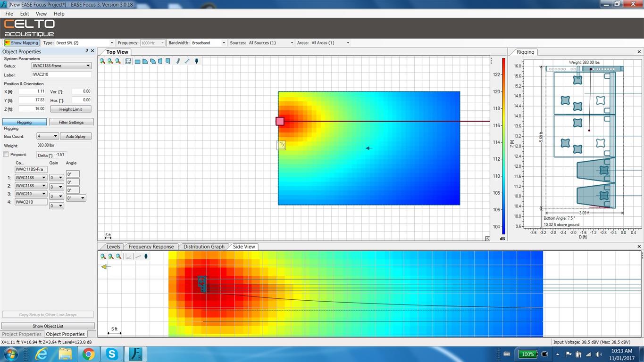Image resolution: width=644 pixels, height=362 pixels.
Task: Open the blue EASE Focus taskbar icon
Action: 137,354
